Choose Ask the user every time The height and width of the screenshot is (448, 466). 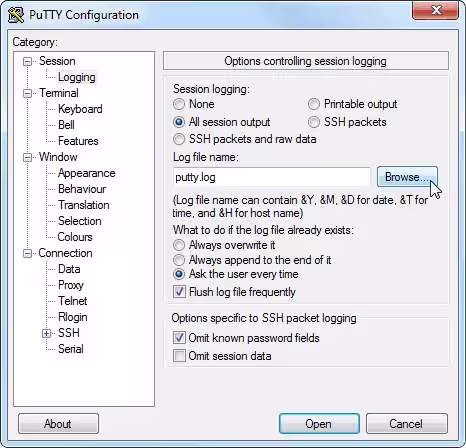[179, 274]
